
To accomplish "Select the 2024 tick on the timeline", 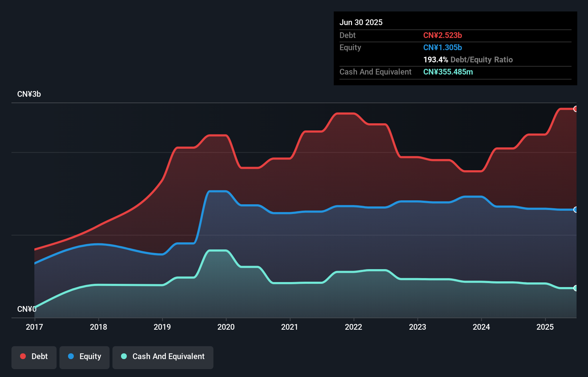I will click(x=481, y=327).
